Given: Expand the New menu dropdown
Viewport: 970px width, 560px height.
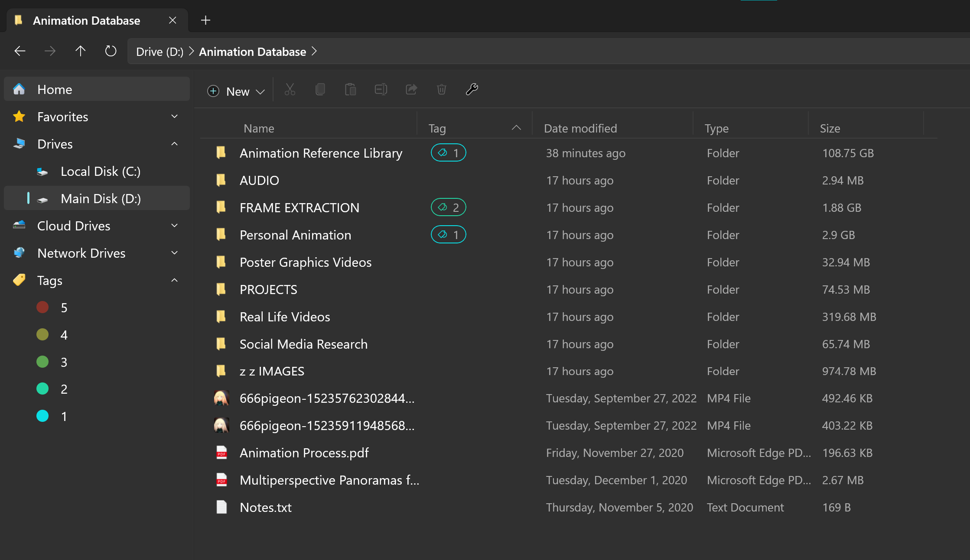Looking at the screenshot, I should 260,91.
